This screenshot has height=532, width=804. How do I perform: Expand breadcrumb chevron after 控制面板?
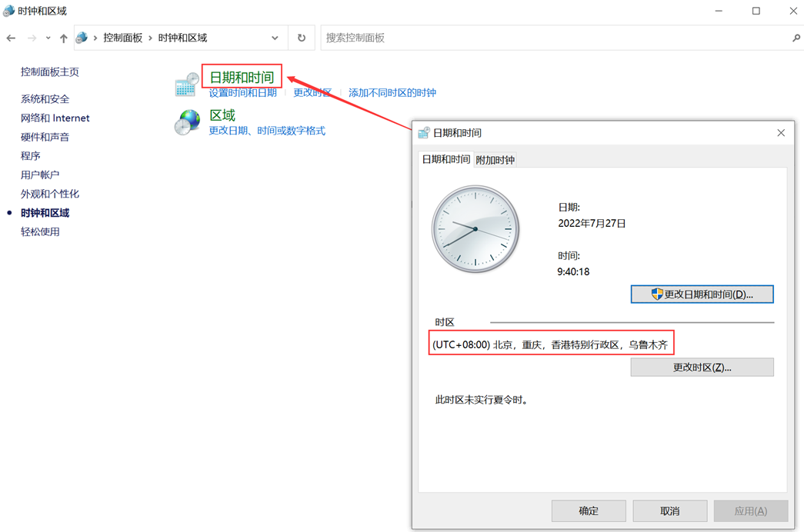[x=151, y=37]
